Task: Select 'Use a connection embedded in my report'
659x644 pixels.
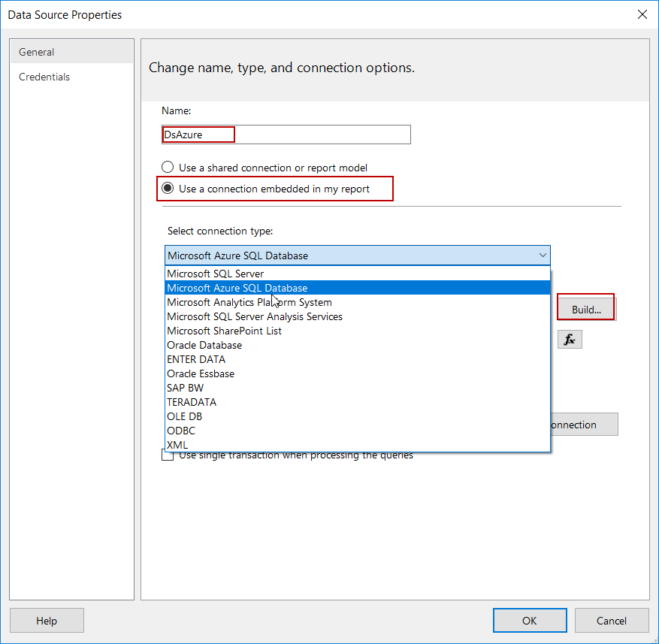Action: 168,189
